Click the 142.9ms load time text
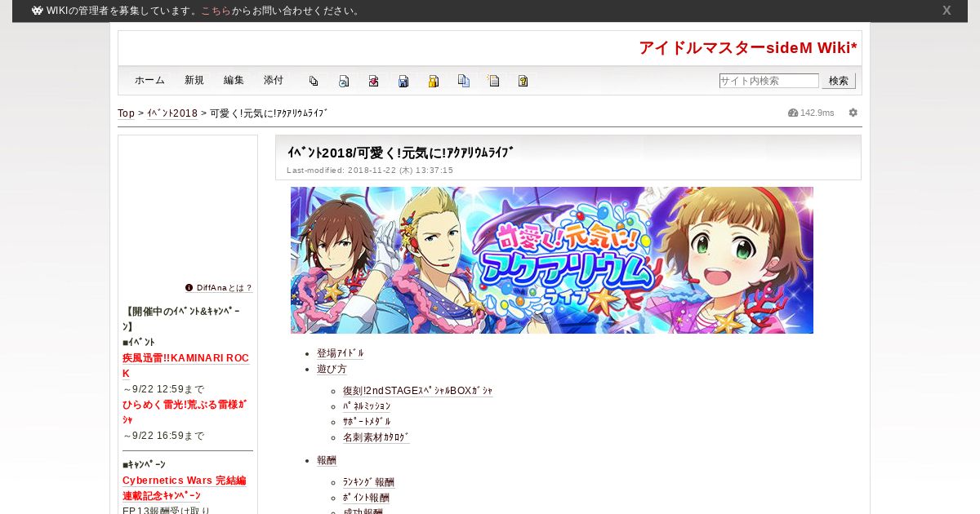This screenshot has height=514, width=980. click(x=817, y=113)
